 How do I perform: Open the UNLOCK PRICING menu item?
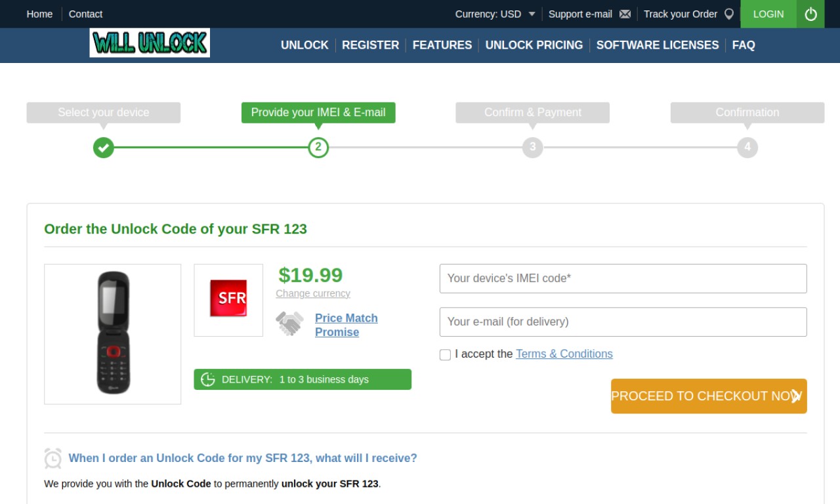point(534,45)
